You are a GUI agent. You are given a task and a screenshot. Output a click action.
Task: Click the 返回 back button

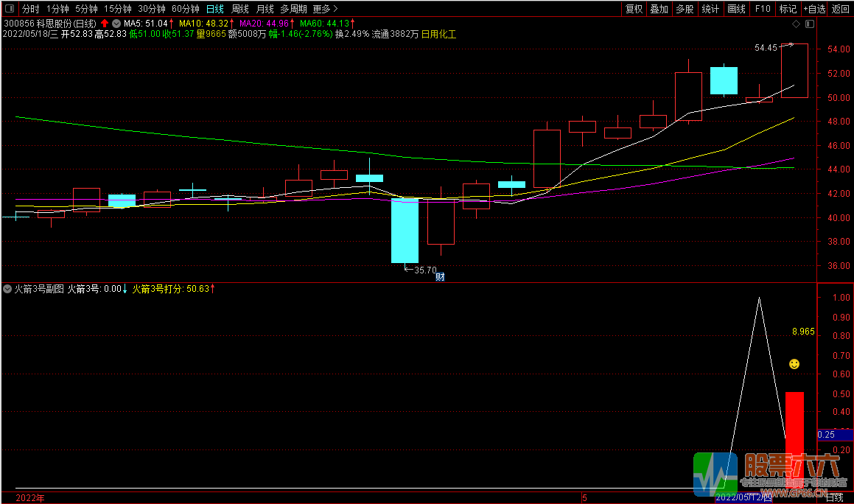[841, 9]
